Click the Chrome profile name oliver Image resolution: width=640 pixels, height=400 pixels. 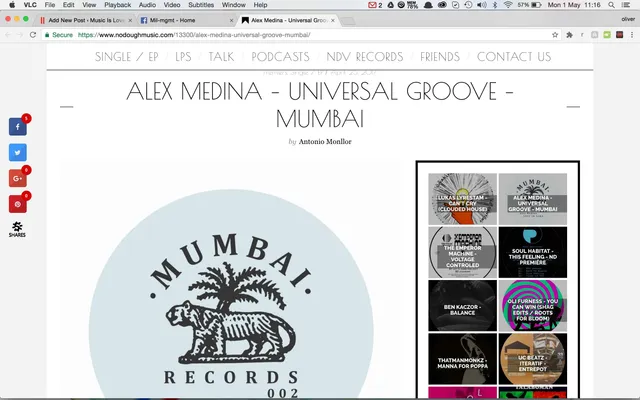pos(628,19)
